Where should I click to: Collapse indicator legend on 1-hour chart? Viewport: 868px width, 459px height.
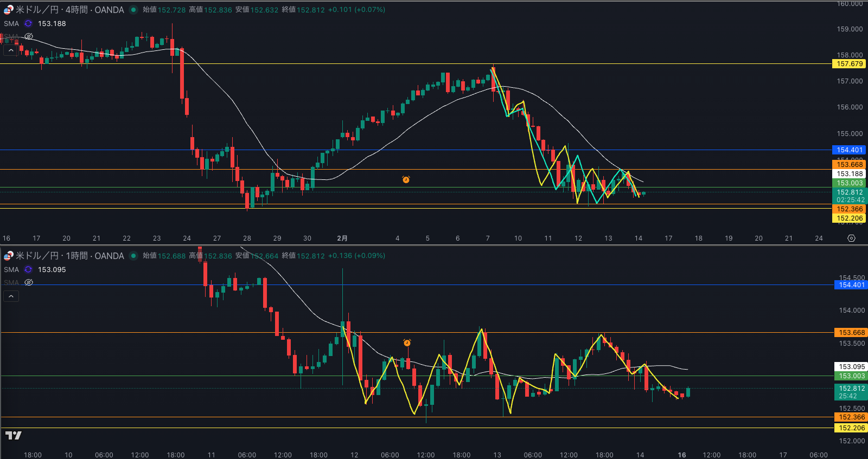(11, 296)
